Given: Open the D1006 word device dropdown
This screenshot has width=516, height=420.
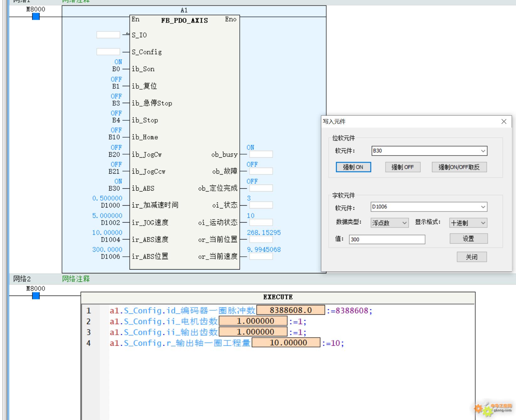Looking at the screenshot, I should pyautogui.click(x=483, y=207).
